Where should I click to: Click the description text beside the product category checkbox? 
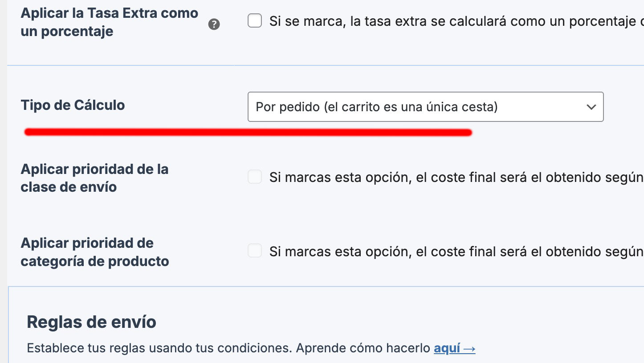click(x=454, y=252)
